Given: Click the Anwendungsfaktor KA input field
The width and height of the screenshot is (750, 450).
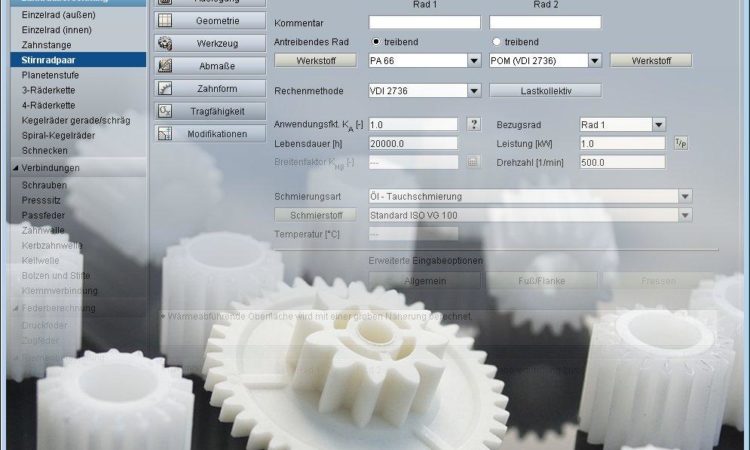Looking at the screenshot, I should click(x=413, y=124).
